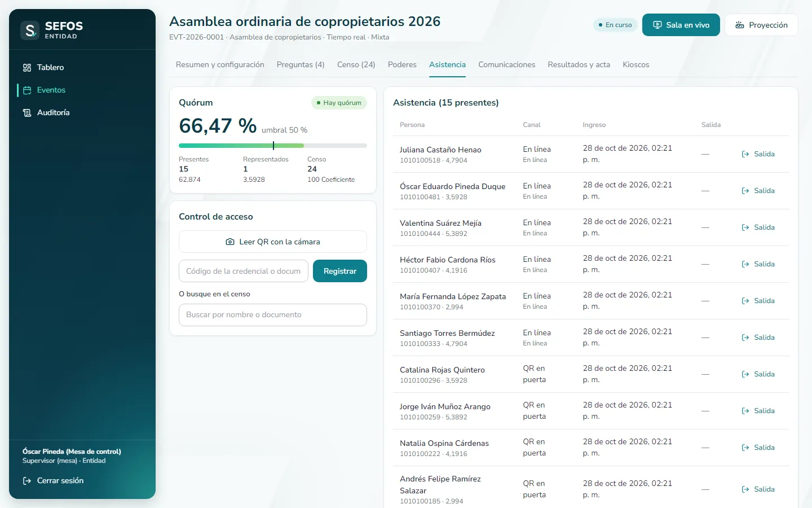Image resolution: width=812 pixels, height=508 pixels.
Task: Click the Asistencia (15 presentes) heading
Action: (x=446, y=103)
